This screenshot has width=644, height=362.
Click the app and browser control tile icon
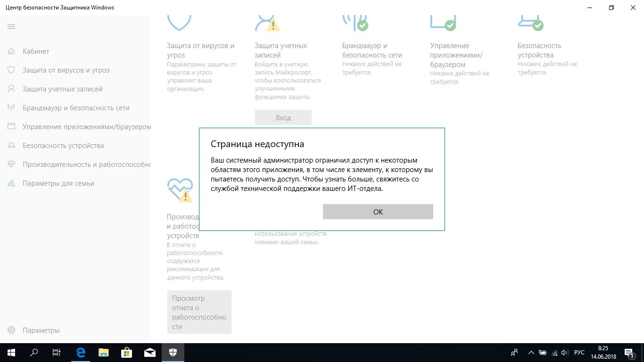(x=443, y=22)
